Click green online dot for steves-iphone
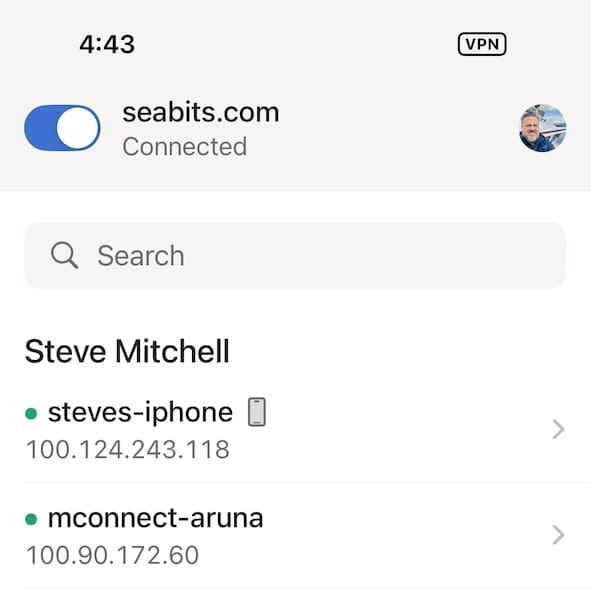The height and width of the screenshot is (603, 591). click(x=31, y=414)
